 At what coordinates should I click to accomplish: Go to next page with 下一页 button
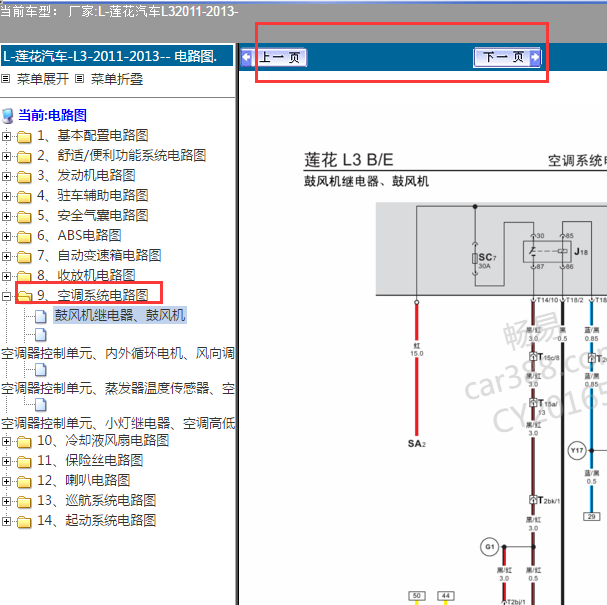(x=507, y=58)
